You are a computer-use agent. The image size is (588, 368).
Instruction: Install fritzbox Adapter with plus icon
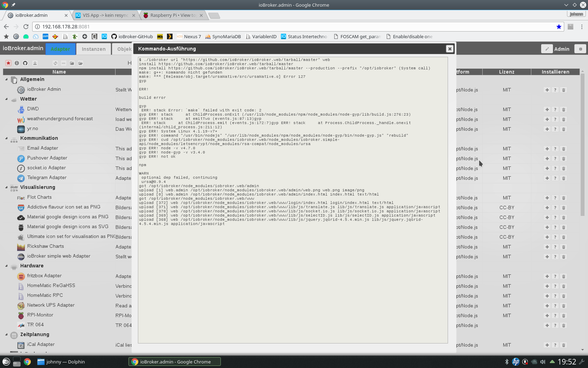click(547, 277)
